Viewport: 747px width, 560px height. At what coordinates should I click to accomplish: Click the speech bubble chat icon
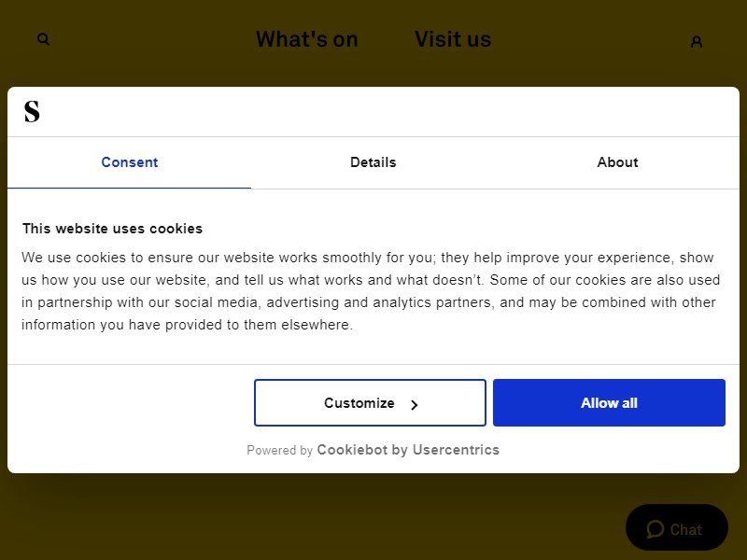click(x=655, y=529)
